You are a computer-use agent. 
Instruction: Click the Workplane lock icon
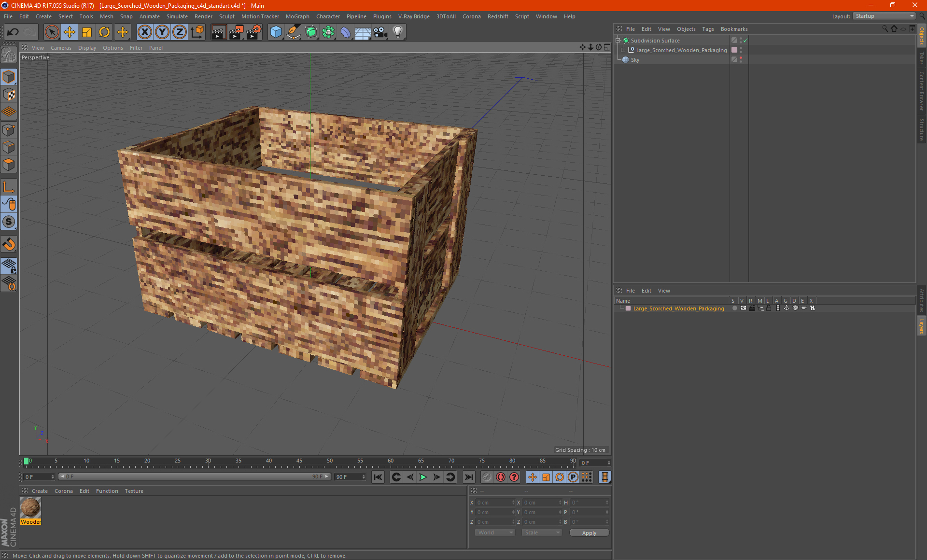tap(9, 266)
